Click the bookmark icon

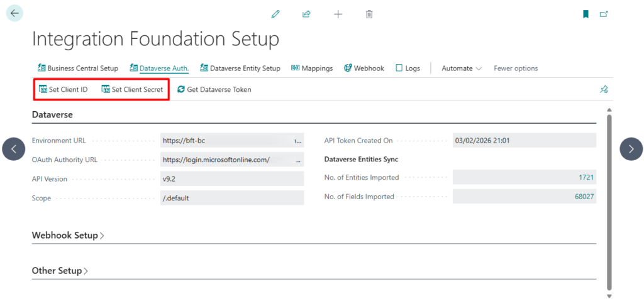coord(586,14)
